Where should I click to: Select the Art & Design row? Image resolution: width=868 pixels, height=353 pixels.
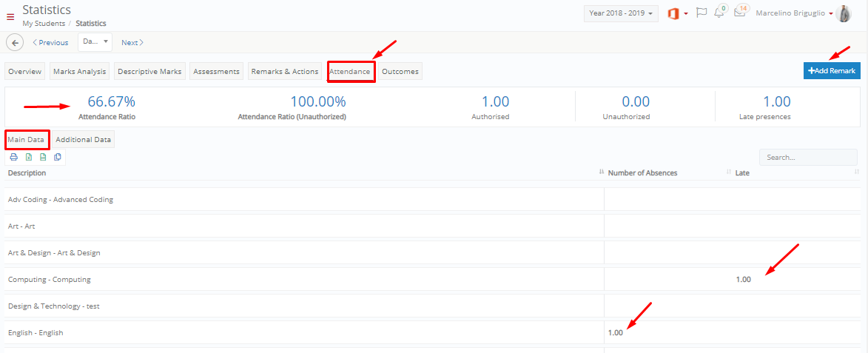tap(432, 252)
